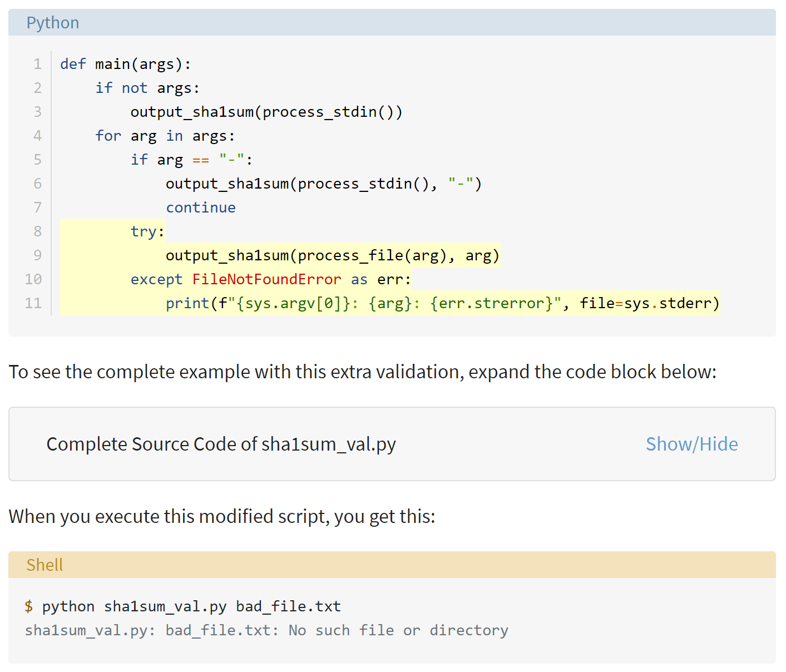The height and width of the screenshot is (672, 786).
Task: Click the line 'if not args:'
Action: coord(147,88)
